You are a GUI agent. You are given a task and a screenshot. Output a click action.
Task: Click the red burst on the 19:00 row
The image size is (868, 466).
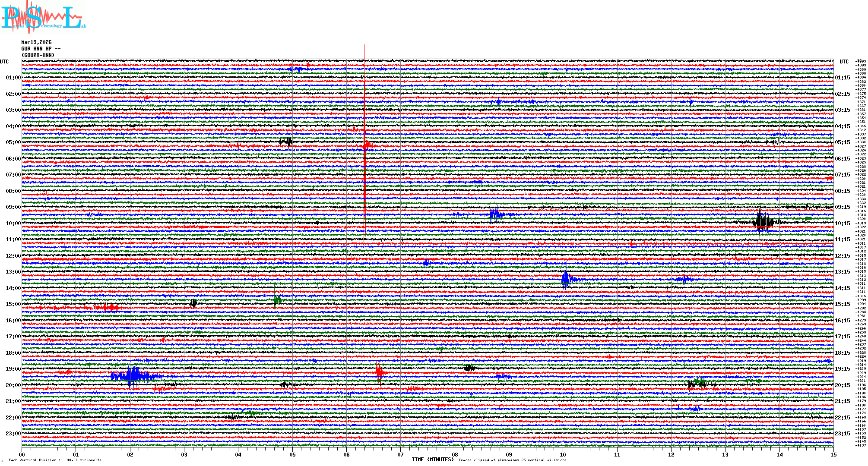point(379,371)
